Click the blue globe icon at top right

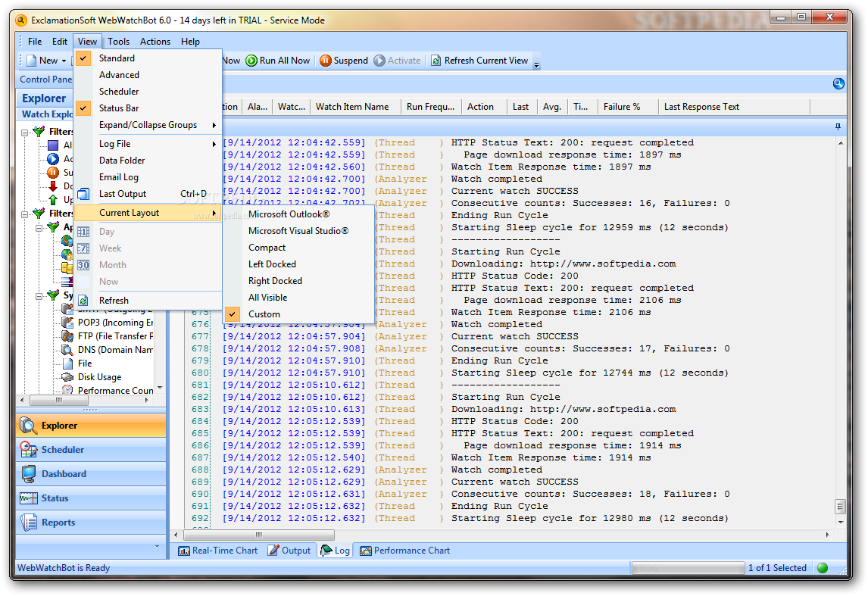point(838,83)
